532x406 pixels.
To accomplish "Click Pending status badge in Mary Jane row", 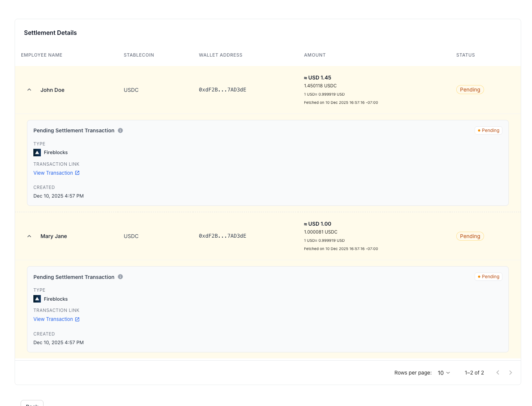I will (x=470, y=236).
